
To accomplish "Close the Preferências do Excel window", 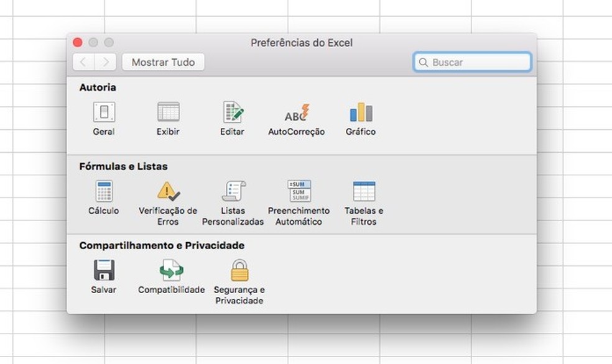I will 78,42.
